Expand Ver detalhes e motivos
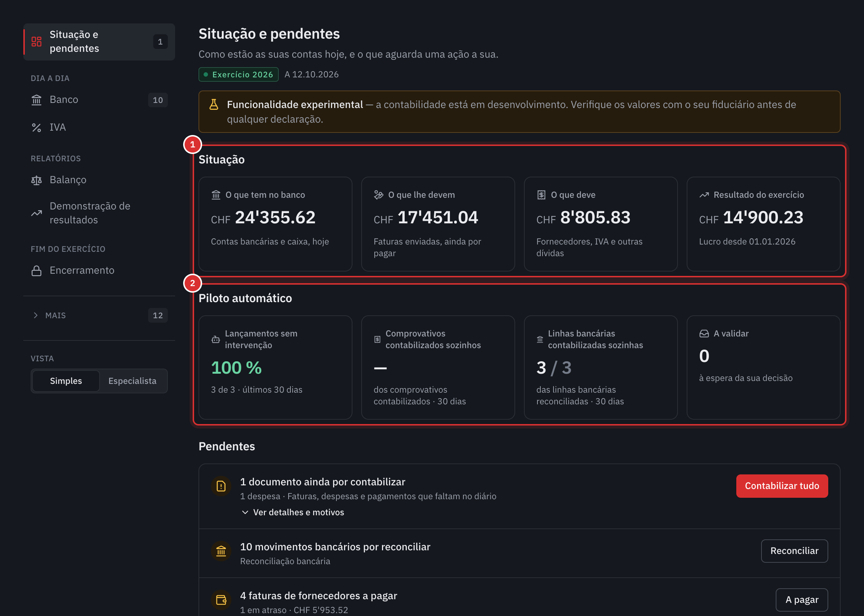This screenshot has height=616, width=864. (292, 512)
